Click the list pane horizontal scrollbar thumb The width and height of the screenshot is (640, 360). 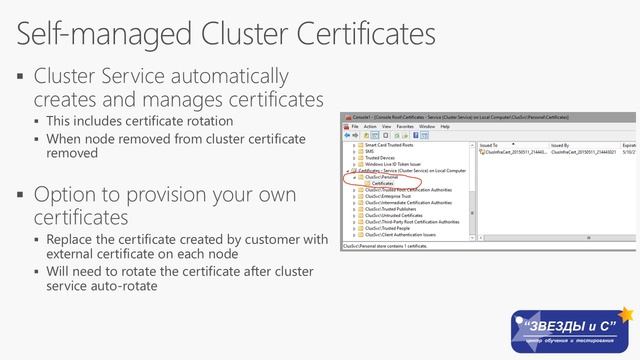tap(560, 238)
